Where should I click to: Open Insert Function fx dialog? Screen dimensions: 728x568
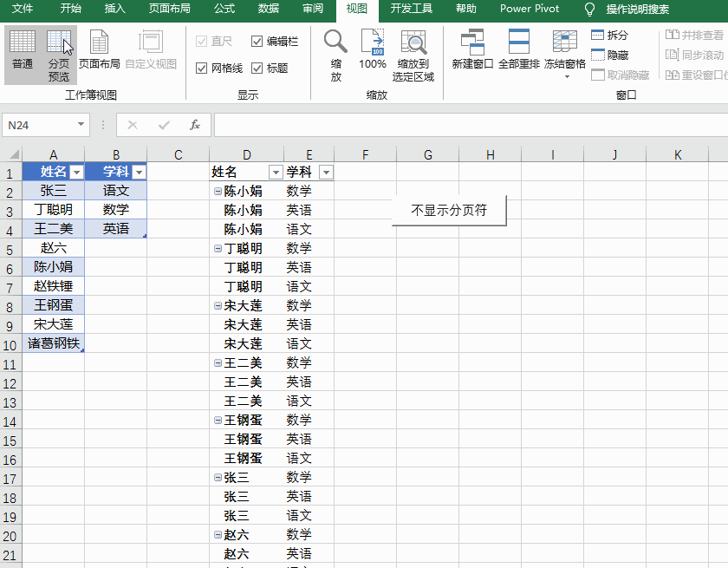pos(195,125)
